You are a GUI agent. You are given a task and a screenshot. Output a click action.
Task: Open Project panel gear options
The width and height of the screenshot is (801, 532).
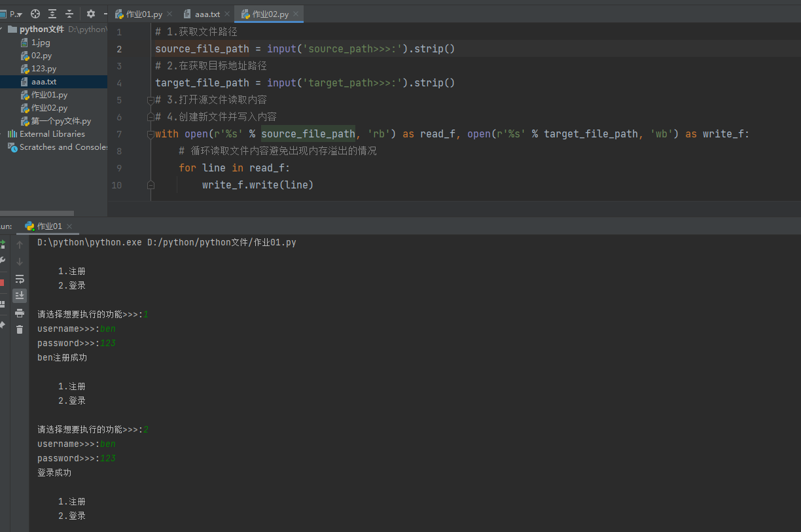(91, 14)
